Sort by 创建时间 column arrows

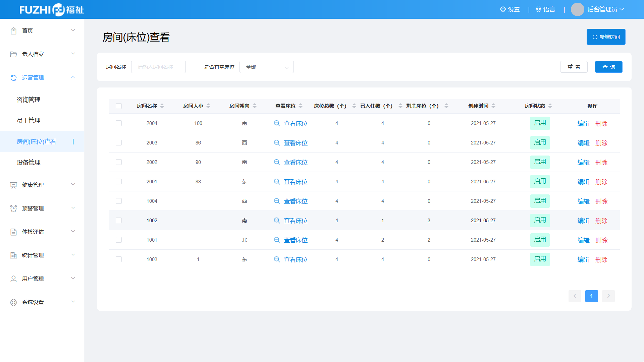tap(493, 106)
